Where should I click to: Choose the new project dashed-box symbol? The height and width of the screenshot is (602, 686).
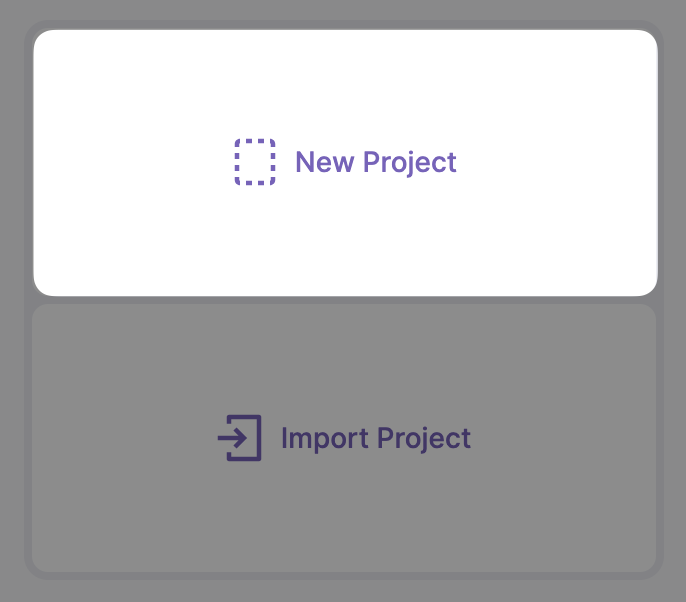click(255, 162)
